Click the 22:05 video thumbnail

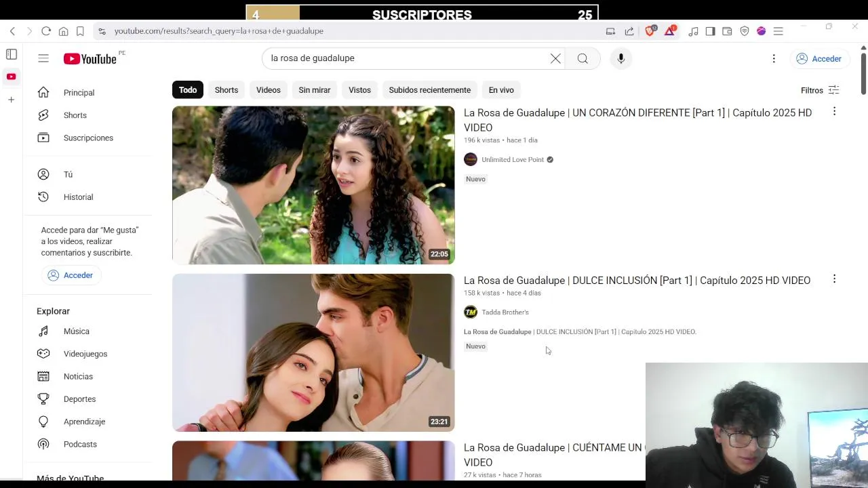pyautogui.click(x=313, y=185)
